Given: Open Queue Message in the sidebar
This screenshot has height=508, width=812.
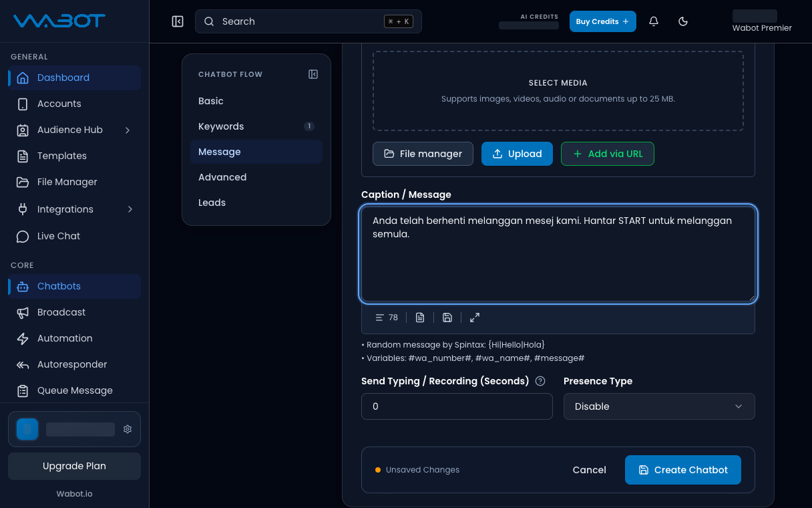Looking at the screenshot, I should point(74,390).
